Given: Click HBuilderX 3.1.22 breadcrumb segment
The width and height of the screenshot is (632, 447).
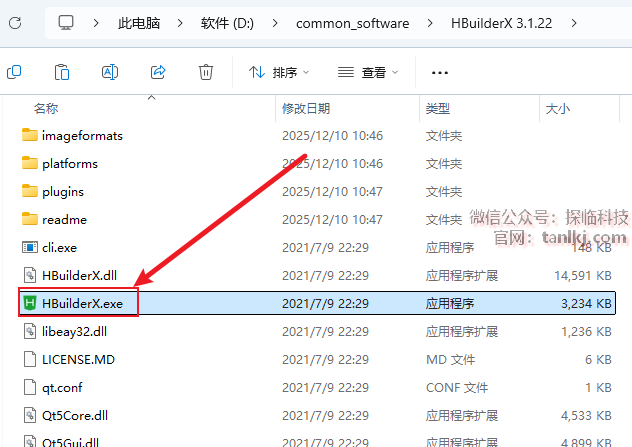Looking at the screenshot, I should [x=501, y=23].
